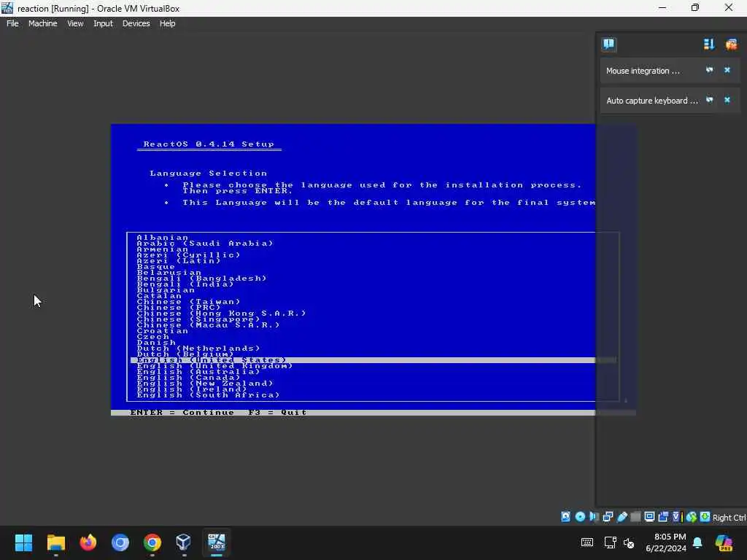Select Dutch (Netherlands) language
This screenshot has width=747, height=560.
click(198, 348)
